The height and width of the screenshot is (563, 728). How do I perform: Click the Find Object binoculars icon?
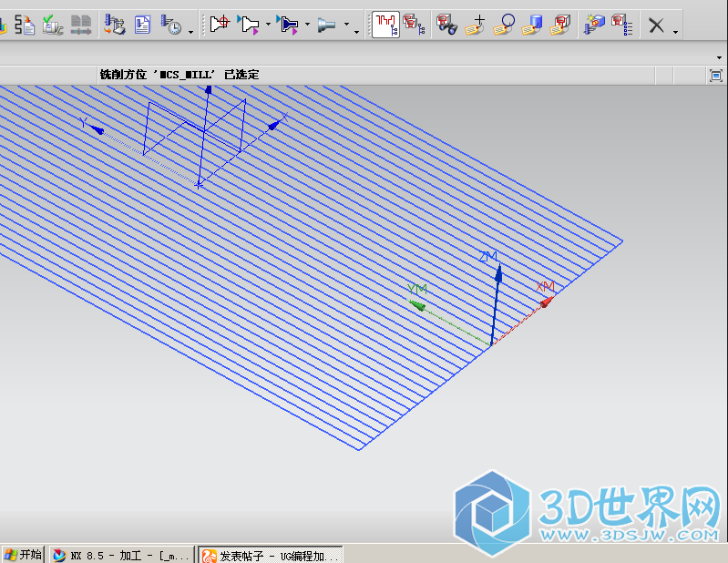click(446, 25)
